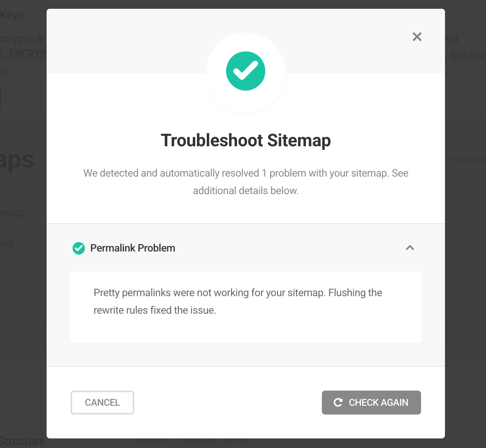
Task: Select the Troubleshoot Sitemap title text
Action: coord(245,140)
